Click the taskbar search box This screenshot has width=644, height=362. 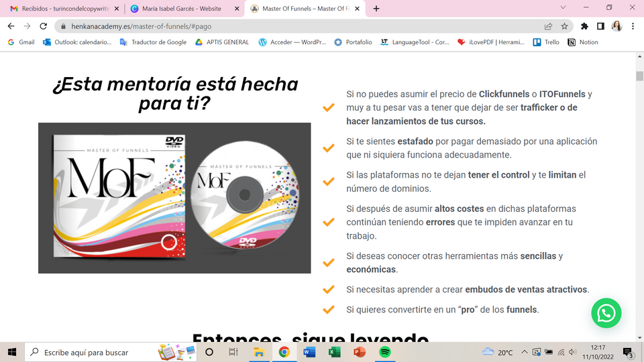111,352
